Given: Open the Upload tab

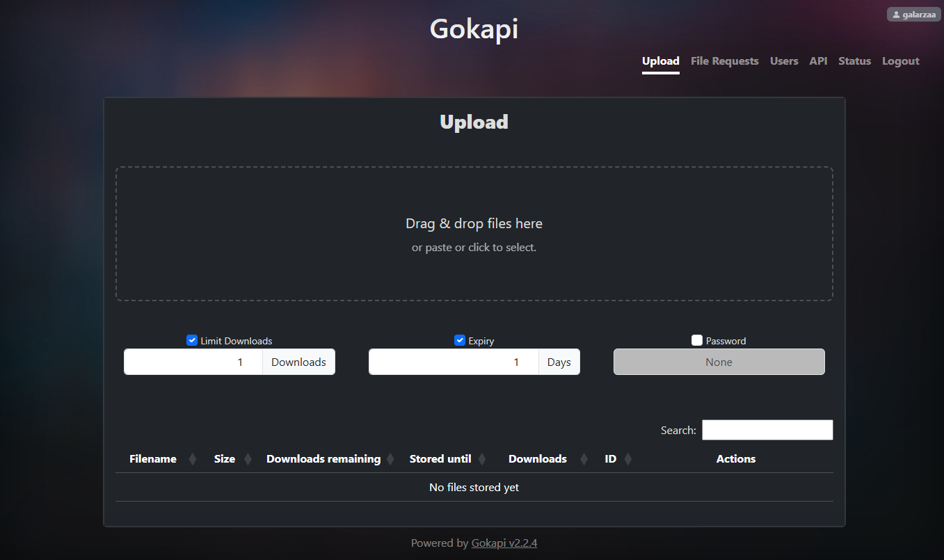Looking at the screenshot, I should coord(661,61).
